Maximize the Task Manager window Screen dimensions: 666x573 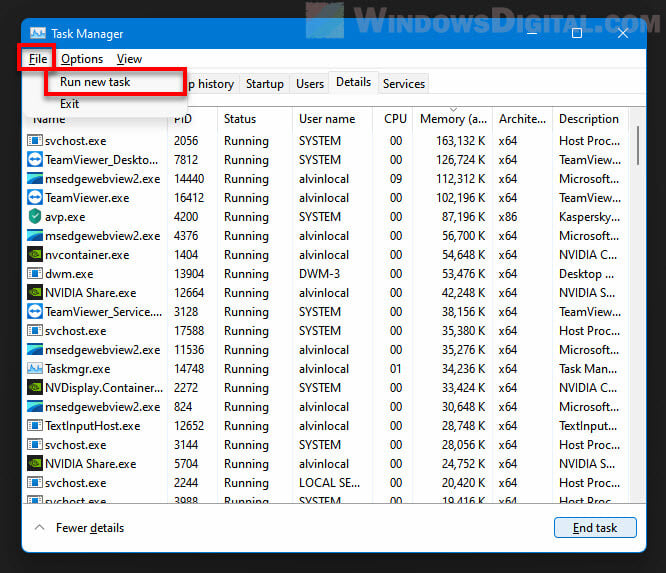tap(577, 33)
